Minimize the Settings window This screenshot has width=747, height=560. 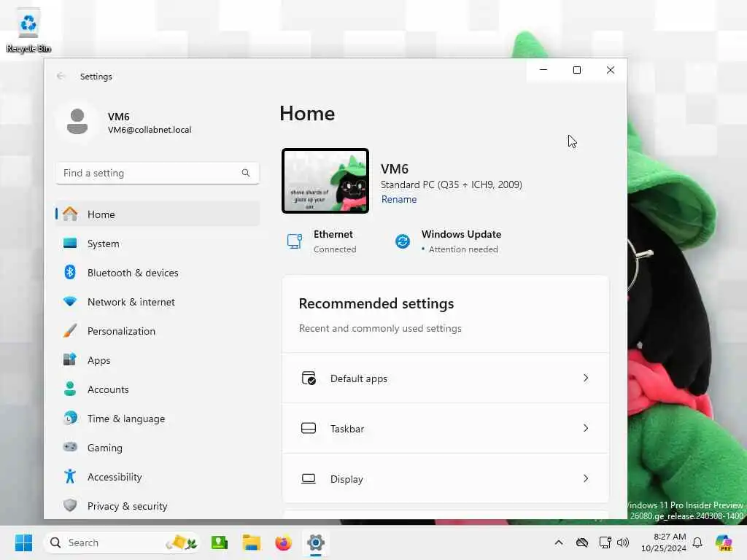pyautogui.click(x=543, y=70)
